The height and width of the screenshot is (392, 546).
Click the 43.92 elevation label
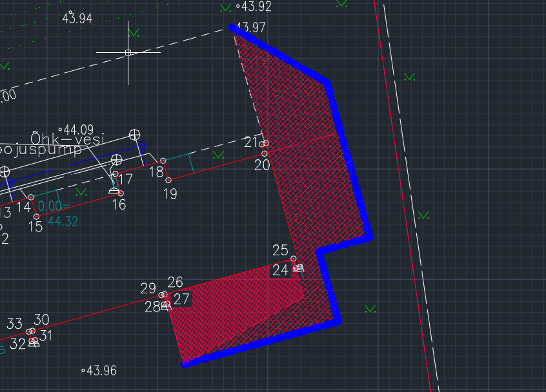tap(256, 7)
